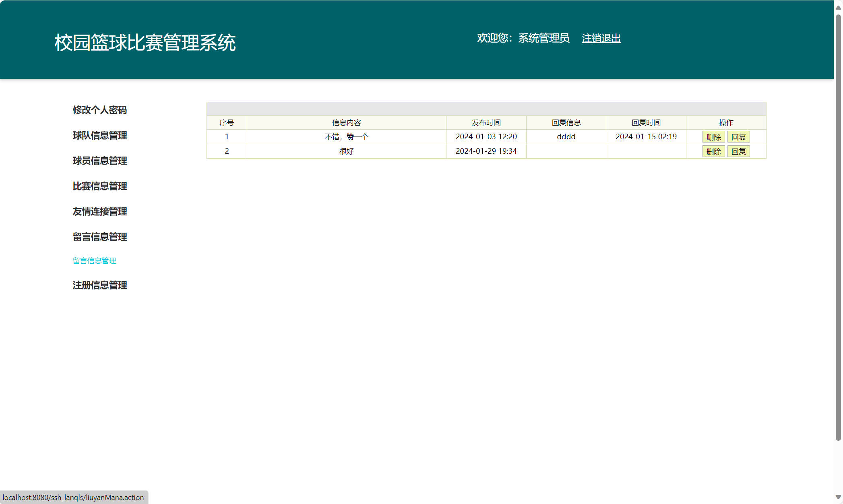Open 注册信息管理 from the sidebar

point(99,285)
